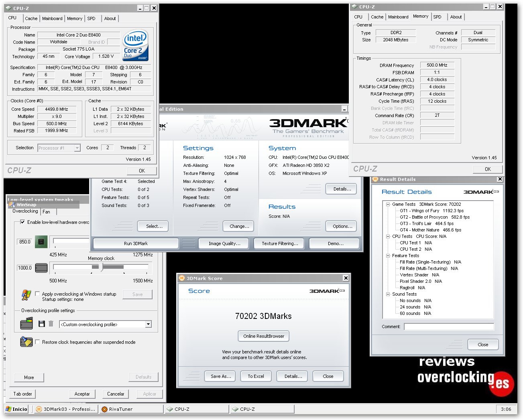Click the Run 3DMark button

[x=136, y=243]
